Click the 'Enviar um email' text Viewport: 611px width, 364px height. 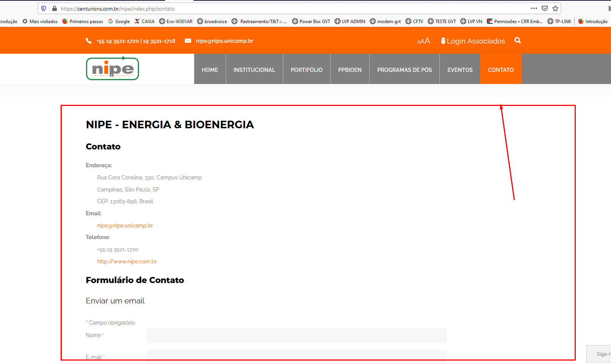[x=115, y=301]
